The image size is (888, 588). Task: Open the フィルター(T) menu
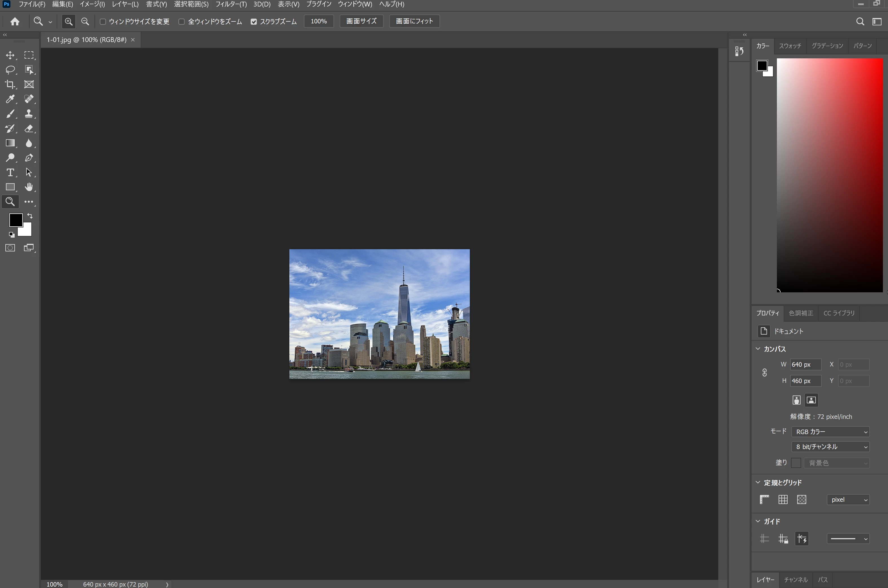[x=231, y=4]
